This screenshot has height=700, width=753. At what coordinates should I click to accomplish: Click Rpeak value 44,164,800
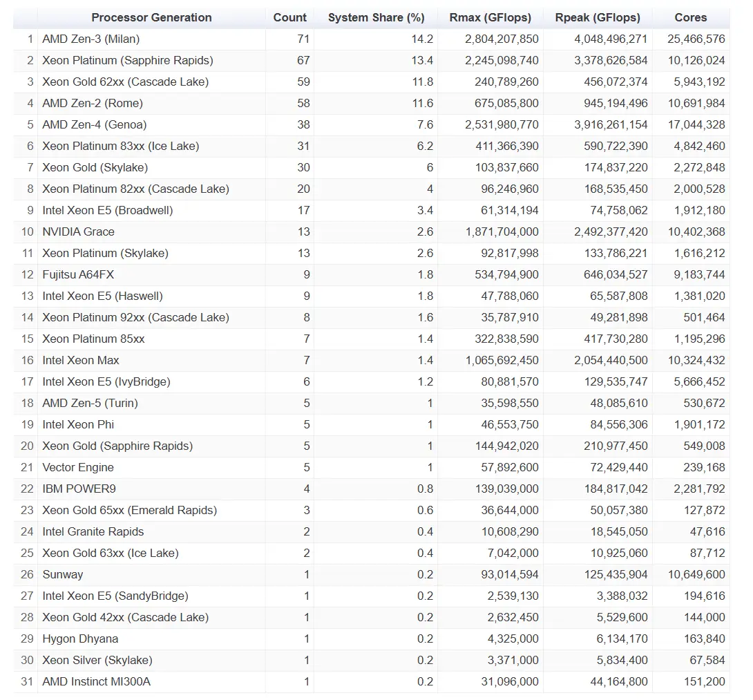pyautogui.click(x=619, y=682)
